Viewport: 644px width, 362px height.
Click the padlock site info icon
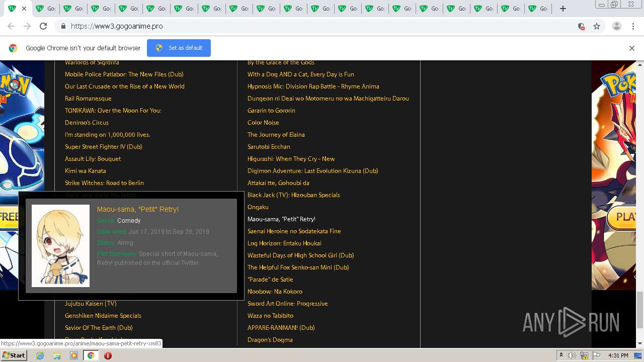[x=63, y=26]
